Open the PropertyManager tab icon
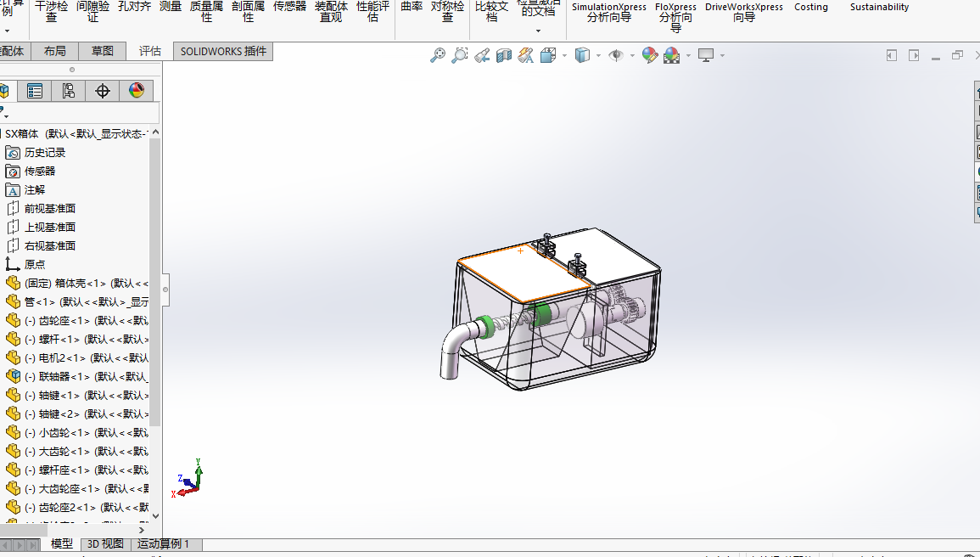 pyautogui.click(x=35, y=91)
